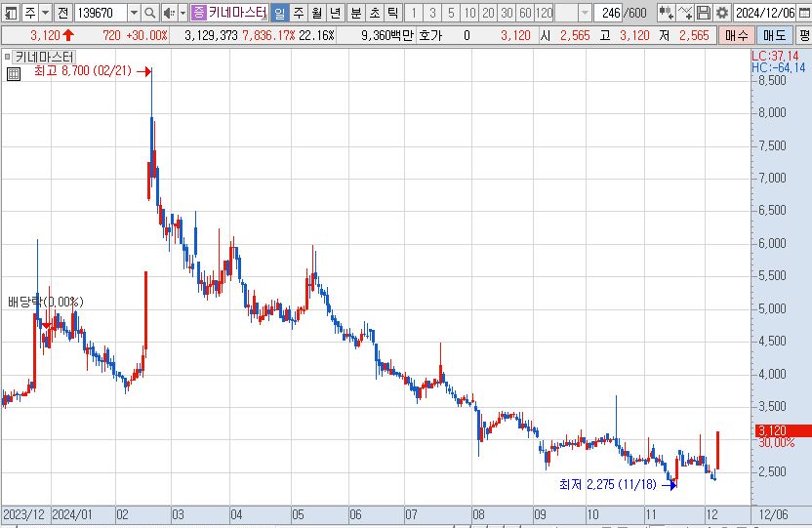The width and height of the screenshot is (812, 528).
Task: Switch to minute 분 chart period
Action: click(356, 13)
